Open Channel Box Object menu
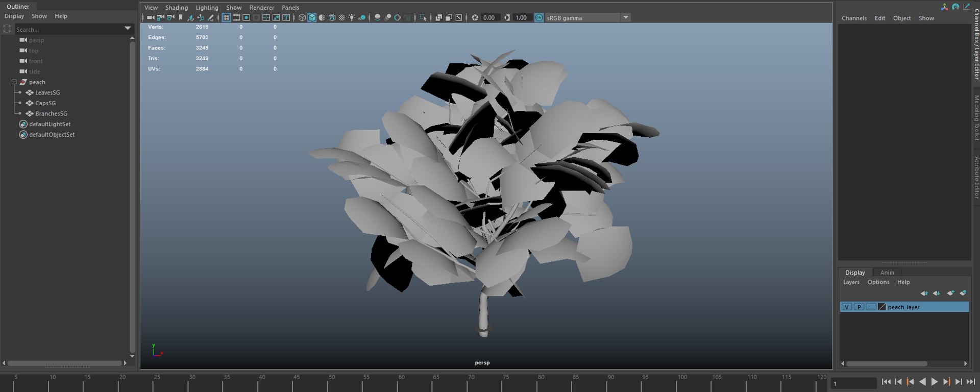The width and height of the screenshot is (980, 392). (x=902, y=18)
